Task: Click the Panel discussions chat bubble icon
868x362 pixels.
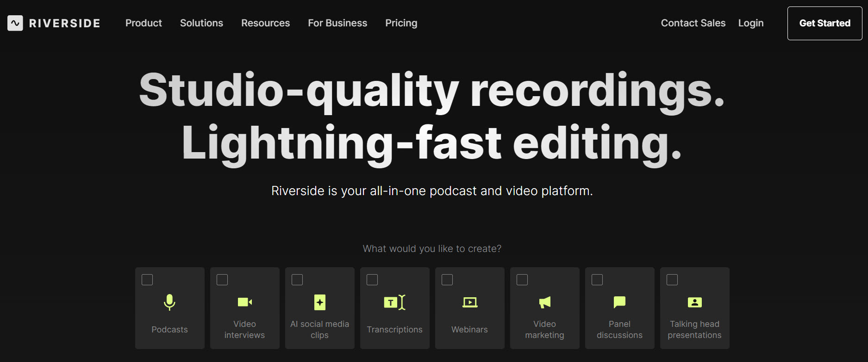Action: (620, 302)
